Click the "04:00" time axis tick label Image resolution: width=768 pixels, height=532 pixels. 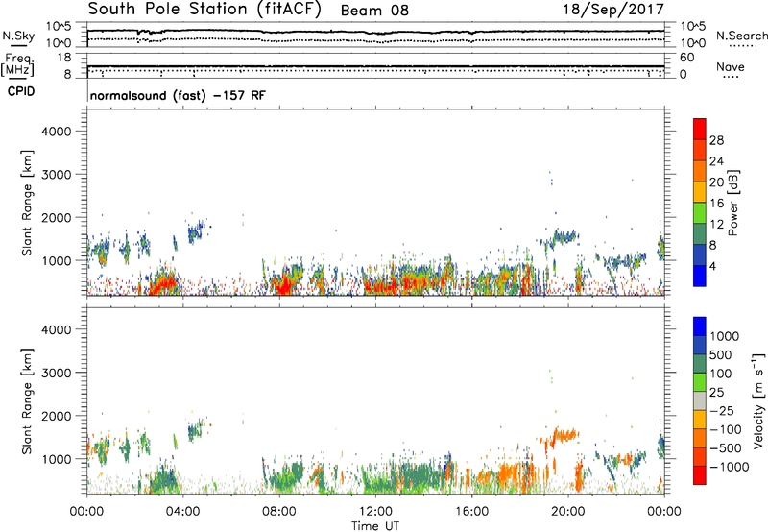[182, 512]
